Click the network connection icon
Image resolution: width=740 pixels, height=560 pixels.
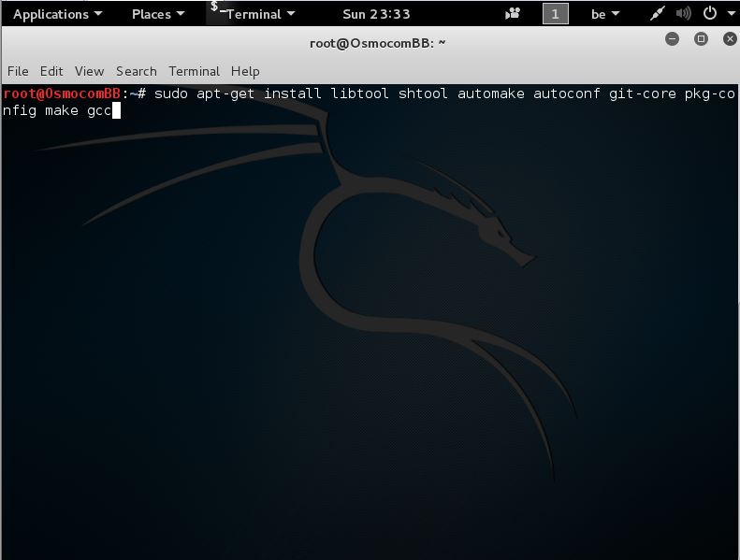657,13
